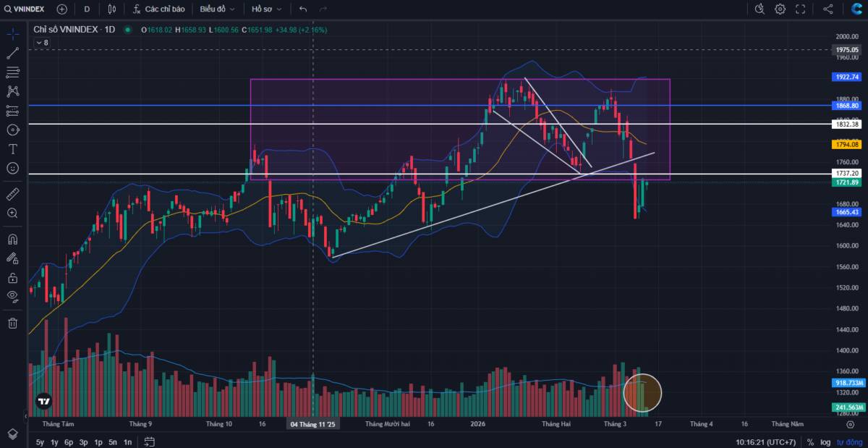
Task: Click the 1868.80 blue price label
Action: click(846, 106)
